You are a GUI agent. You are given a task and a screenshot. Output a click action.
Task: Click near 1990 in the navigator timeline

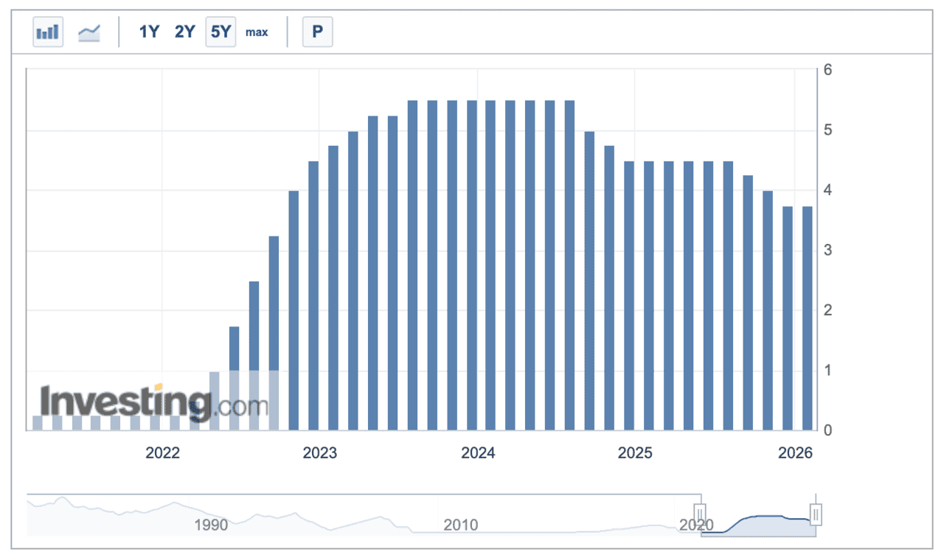(x=211, y=525)
